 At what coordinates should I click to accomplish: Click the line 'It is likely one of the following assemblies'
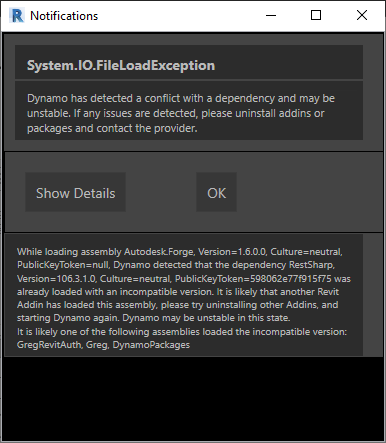(x=182, y=332)
